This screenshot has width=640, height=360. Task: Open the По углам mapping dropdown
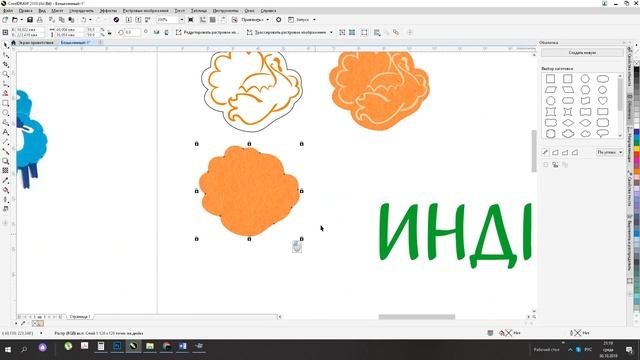click(x=610, y=152)
